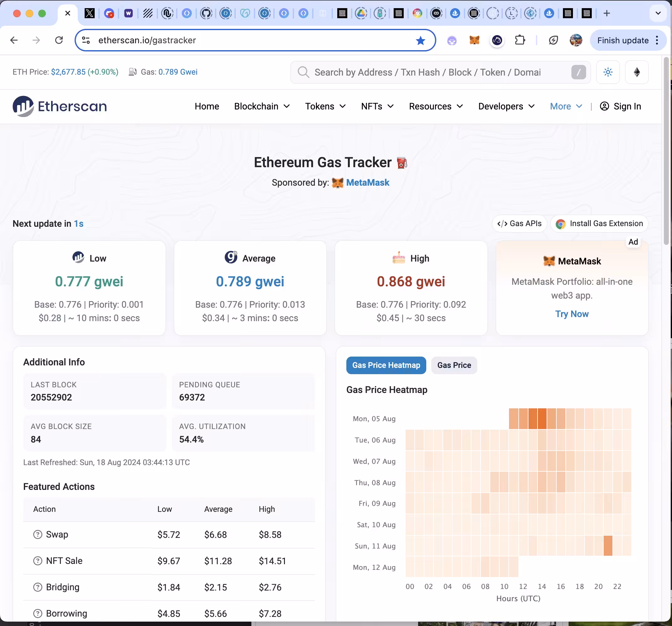Click the dark orange heatmap cell for Mon, 05 Aug

click(x=542, y=419)
